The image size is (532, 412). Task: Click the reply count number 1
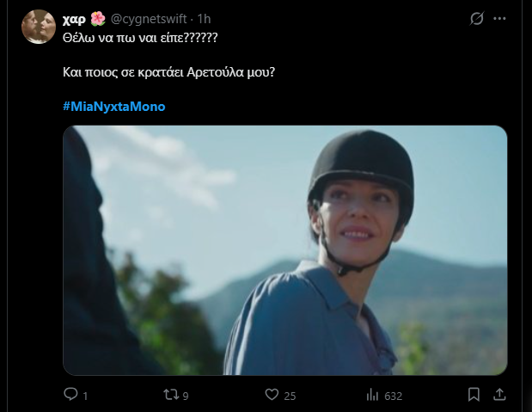pos(87,395)
